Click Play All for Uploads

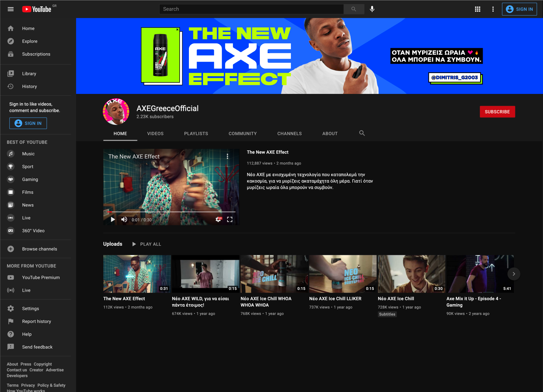tap(147, 244)
